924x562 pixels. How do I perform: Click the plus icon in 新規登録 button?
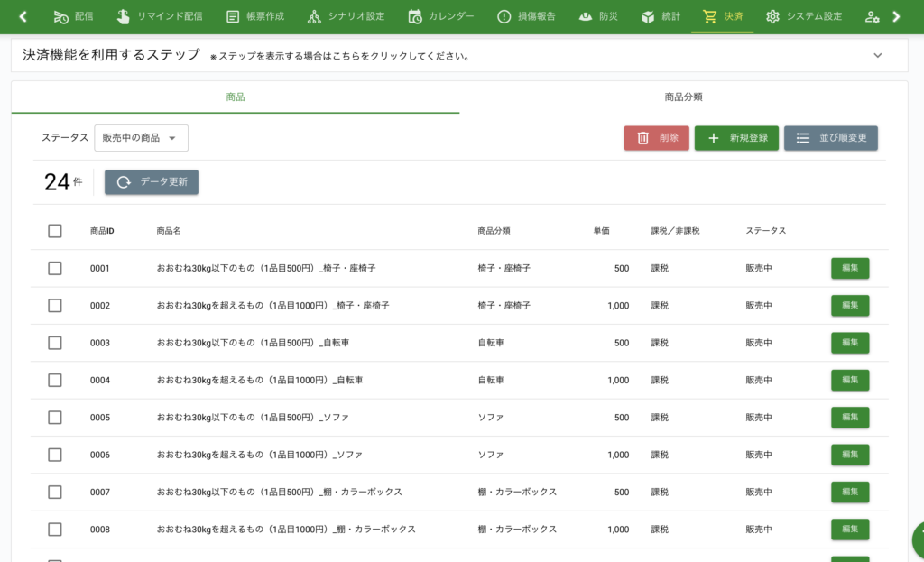(x=713, y=138)
